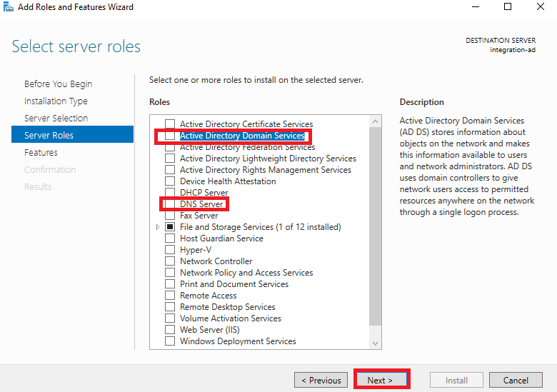
Task: Enable Remote Desktop Services checkbox
Action: (170, 307)
